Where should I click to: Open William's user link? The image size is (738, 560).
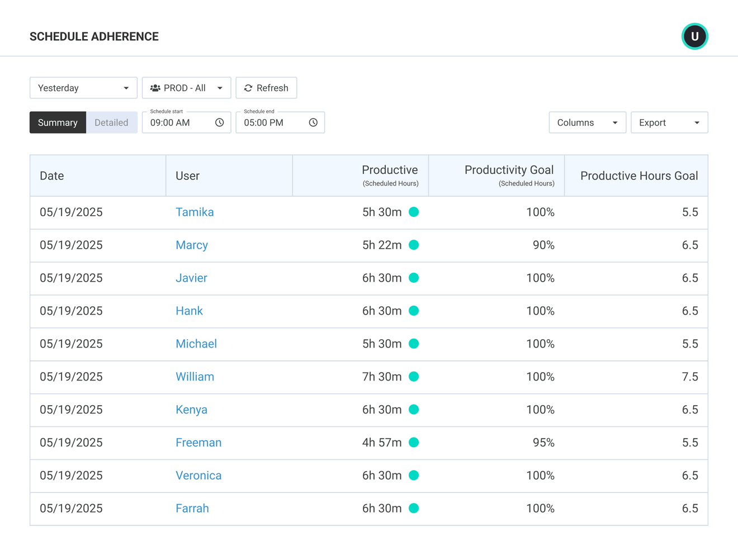[195, 377]
